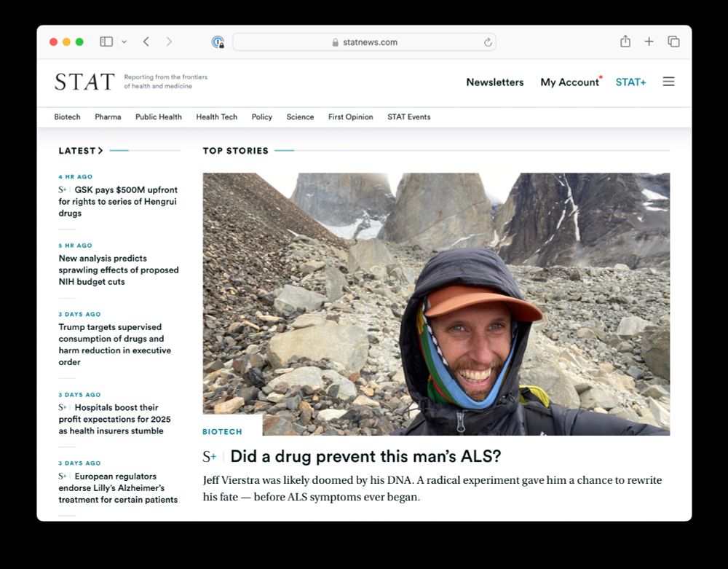Open sidebar options dropdown chevron

124,42
